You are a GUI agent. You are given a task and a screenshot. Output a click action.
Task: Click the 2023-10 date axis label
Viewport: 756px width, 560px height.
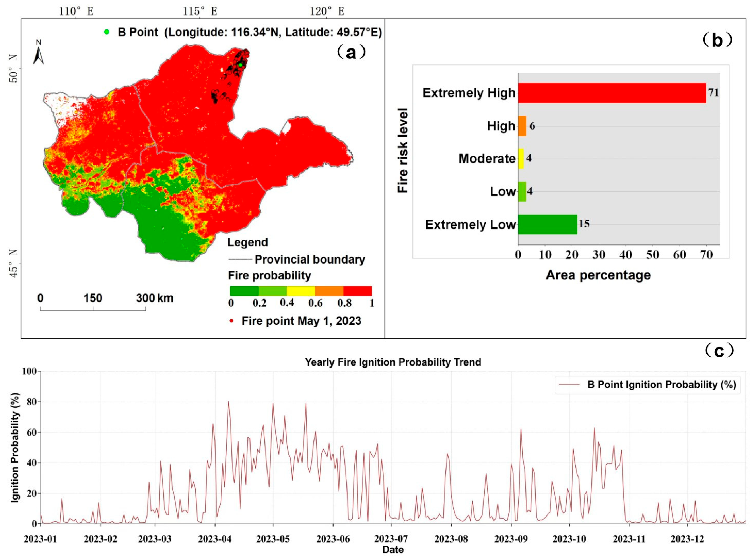click(x=569, y=539)
